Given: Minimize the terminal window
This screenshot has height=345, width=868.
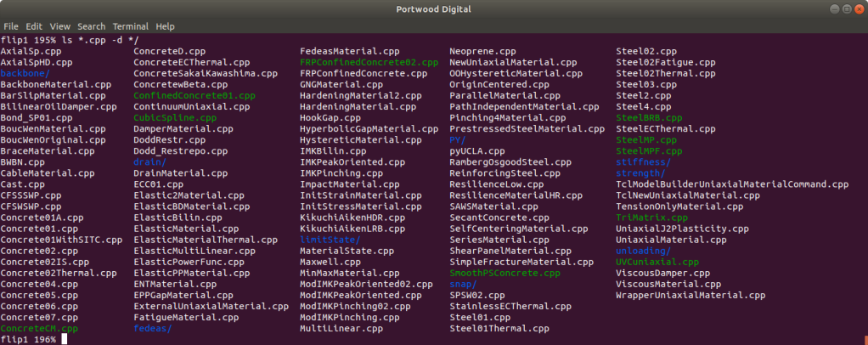Looking at the screenshot, I should point(836,8).
